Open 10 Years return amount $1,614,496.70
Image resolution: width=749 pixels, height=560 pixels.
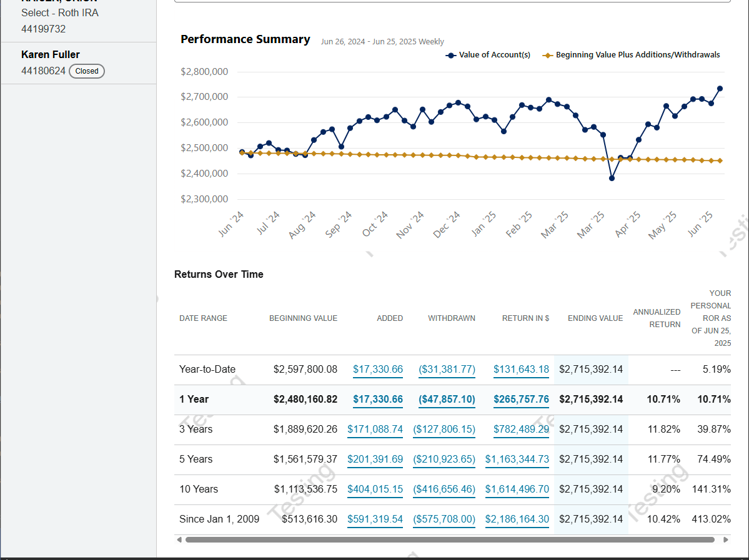pyautogui.click(x=517, y=489)
